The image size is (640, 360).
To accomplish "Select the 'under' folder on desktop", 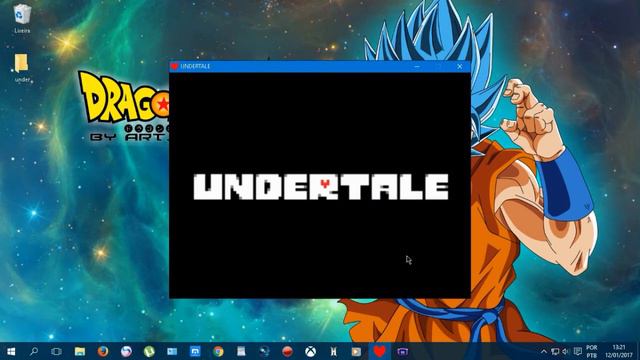I will 22,68.
